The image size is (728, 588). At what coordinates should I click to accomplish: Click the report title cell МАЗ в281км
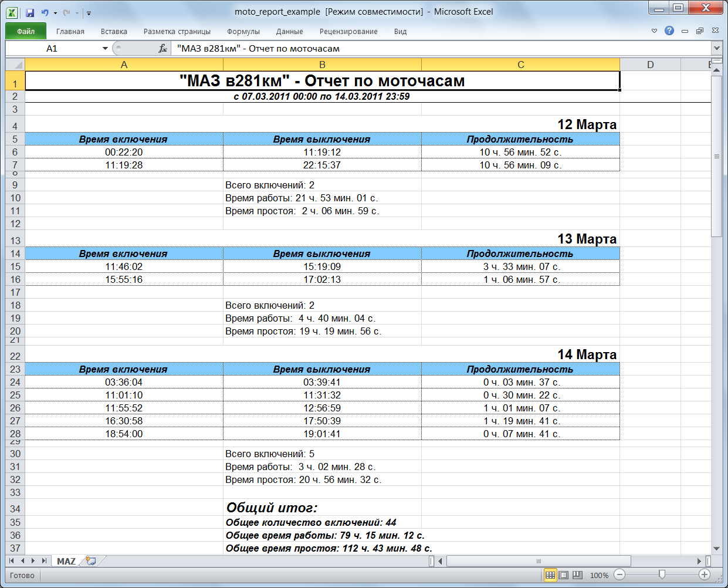pos(322,81)
